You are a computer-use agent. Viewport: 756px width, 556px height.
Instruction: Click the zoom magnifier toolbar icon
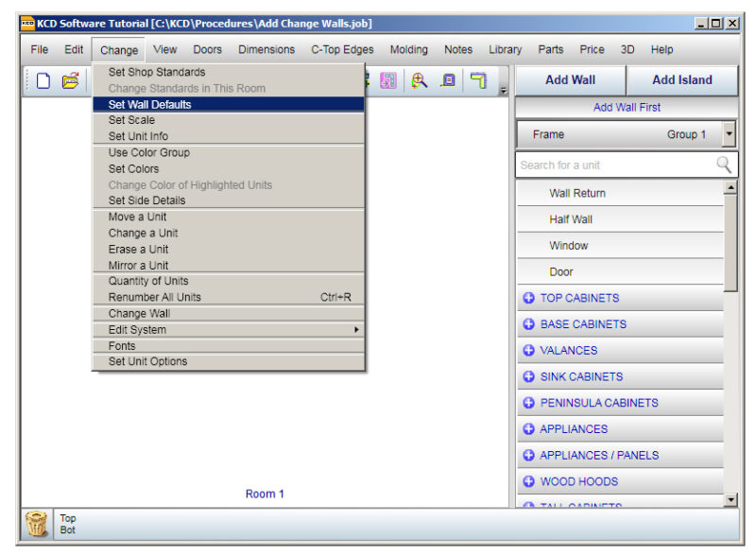point(419,81)
